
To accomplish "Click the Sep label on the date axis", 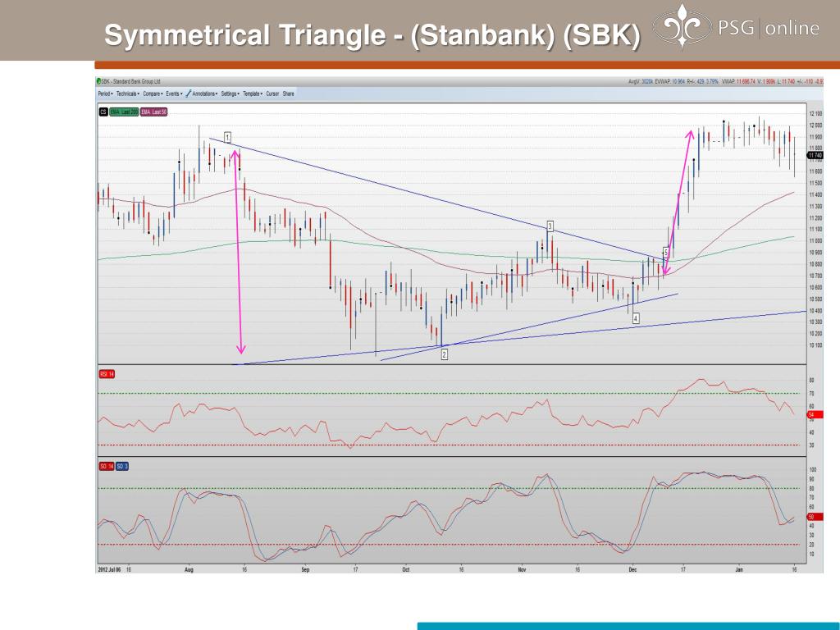I will click(x=305, y=569).
